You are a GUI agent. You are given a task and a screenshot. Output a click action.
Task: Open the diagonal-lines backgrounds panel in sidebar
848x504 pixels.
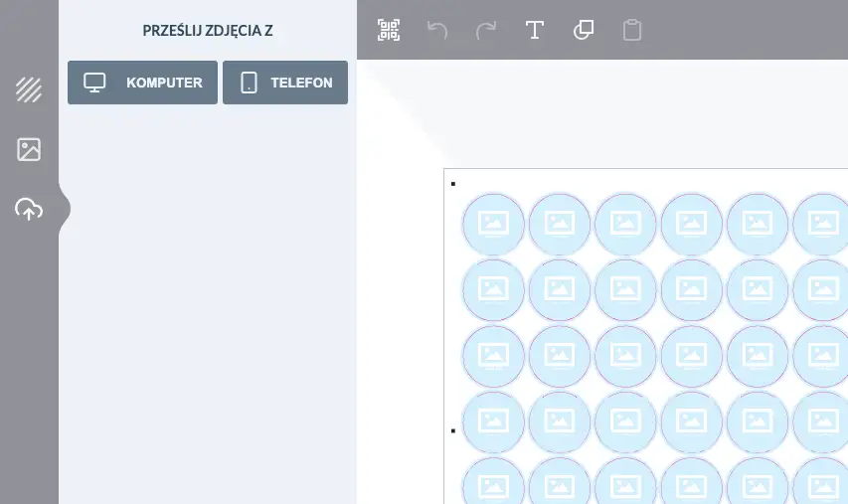click(29, 89)
